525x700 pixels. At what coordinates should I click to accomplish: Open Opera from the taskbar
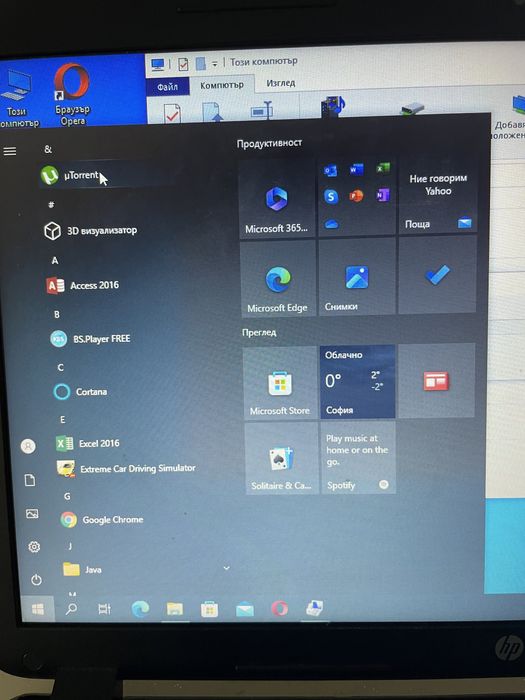[x=279, y=608]
